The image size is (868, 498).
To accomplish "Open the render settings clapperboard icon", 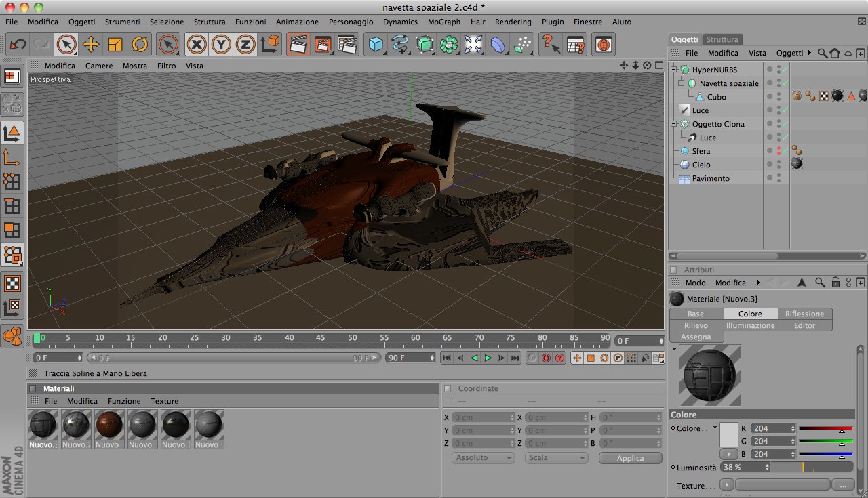I will [347, 45].
